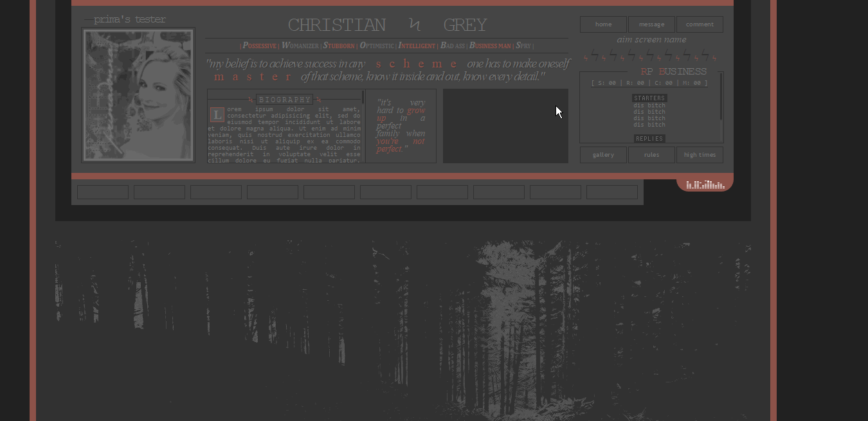This screenshot has width=868, height=421.
Task: Click the REPLIES label
Action: coord(649,139)
